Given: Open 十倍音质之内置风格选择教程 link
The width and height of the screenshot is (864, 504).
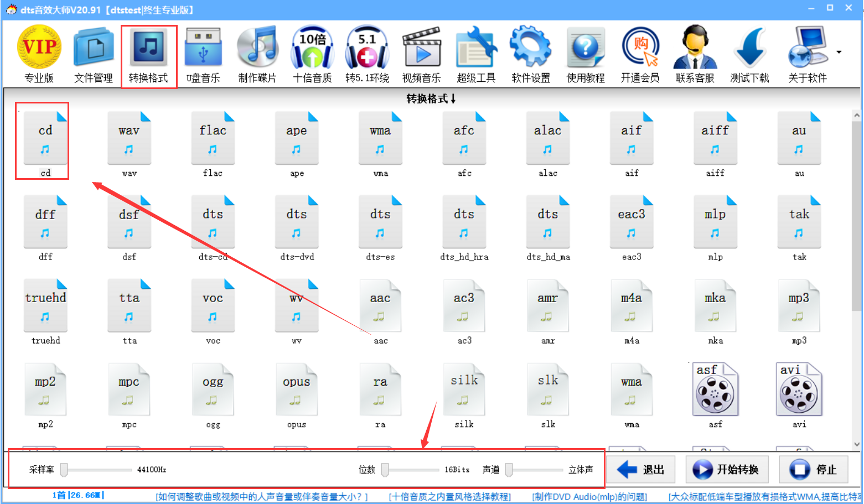Looking at the screenshot, I should 450,497.
